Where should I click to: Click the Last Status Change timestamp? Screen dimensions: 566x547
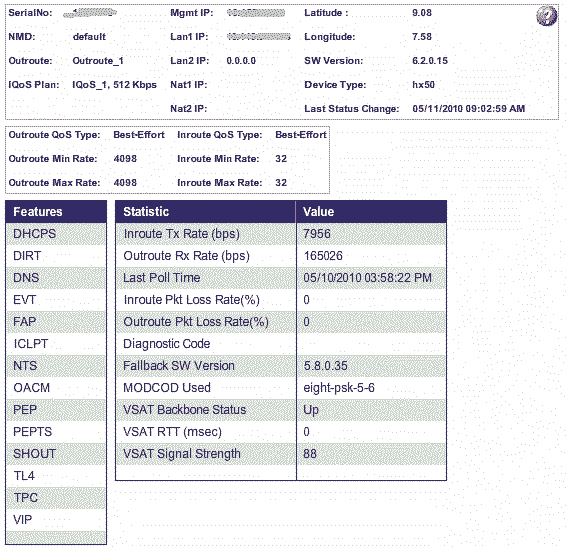(469, 109)
